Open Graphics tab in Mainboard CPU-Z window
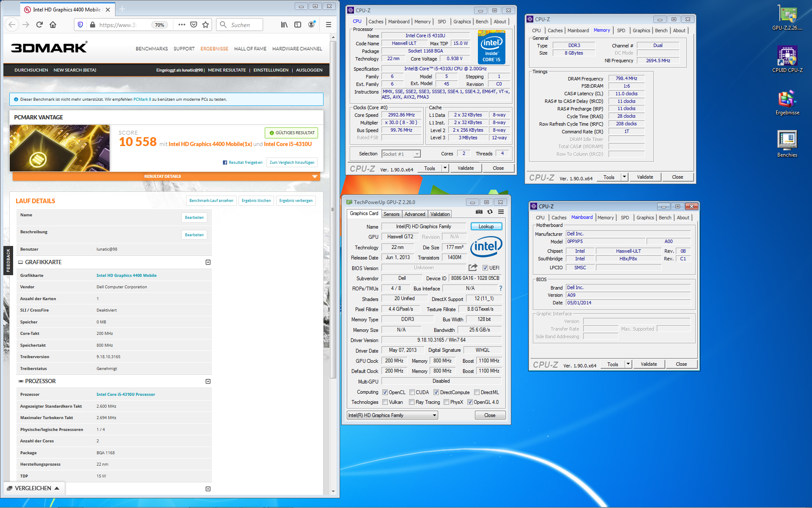 click(645, 218)
